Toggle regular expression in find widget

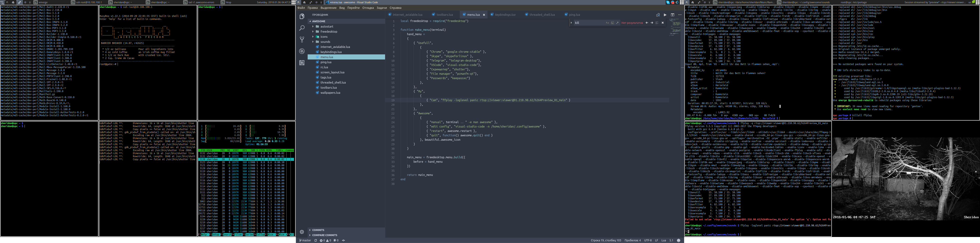[x=617, y=23]
